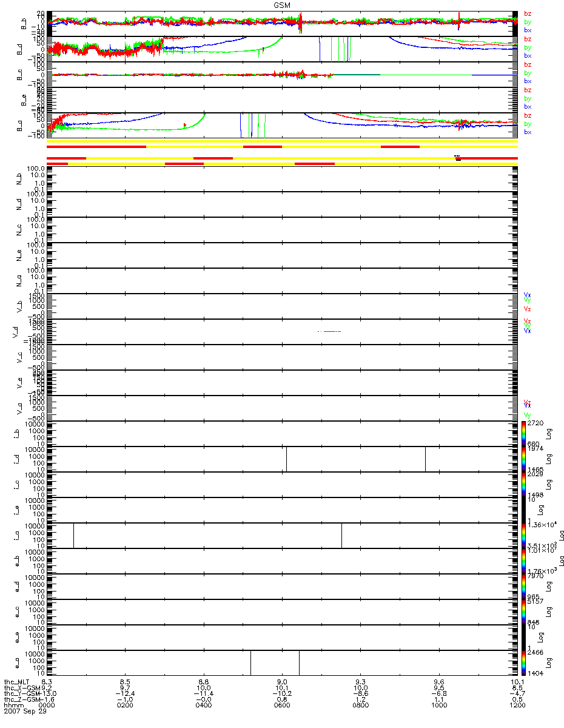Image resolution: width=564 pixels, height=728 pixels.
Task: Click the MLT value 8.8
Action: pyautogui.click(x=204, y=682)
